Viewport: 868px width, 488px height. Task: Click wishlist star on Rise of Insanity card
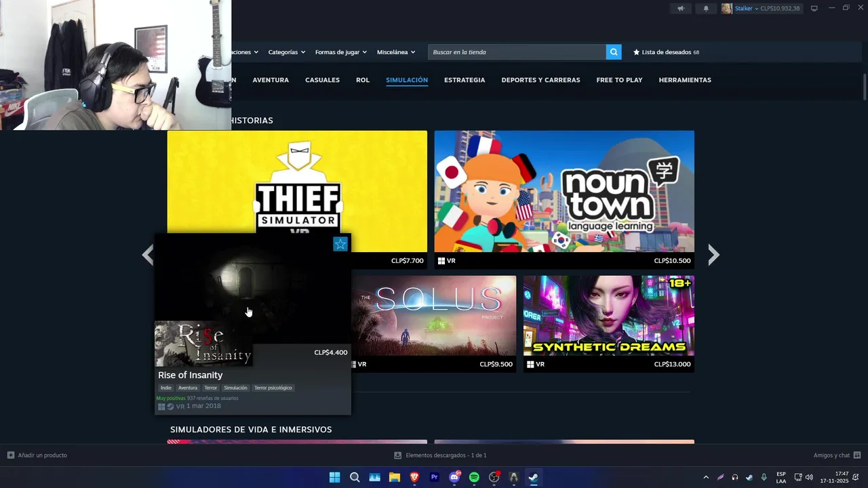coord(340,244)
